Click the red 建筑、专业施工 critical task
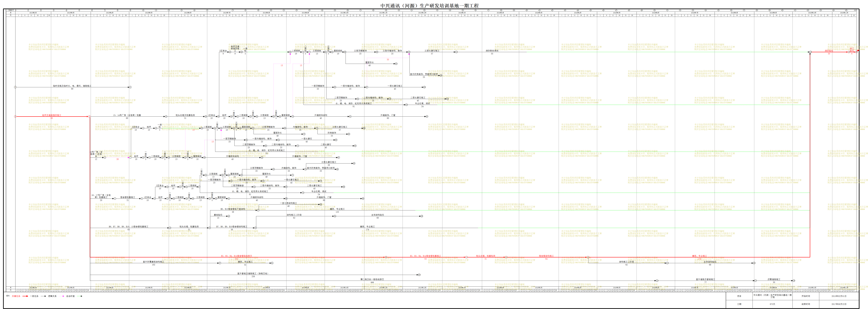The height and width of the screenshot is (309, 868). click(700, 256)
